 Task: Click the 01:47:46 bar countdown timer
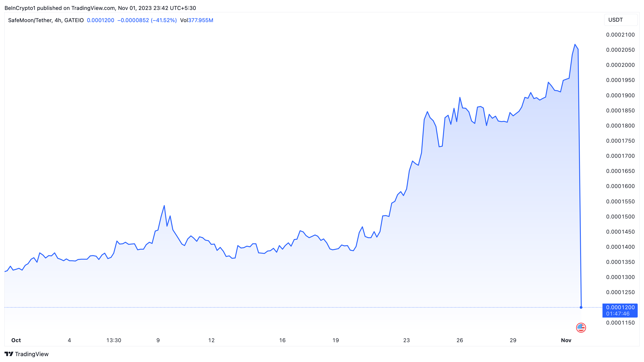click(618, 314)
